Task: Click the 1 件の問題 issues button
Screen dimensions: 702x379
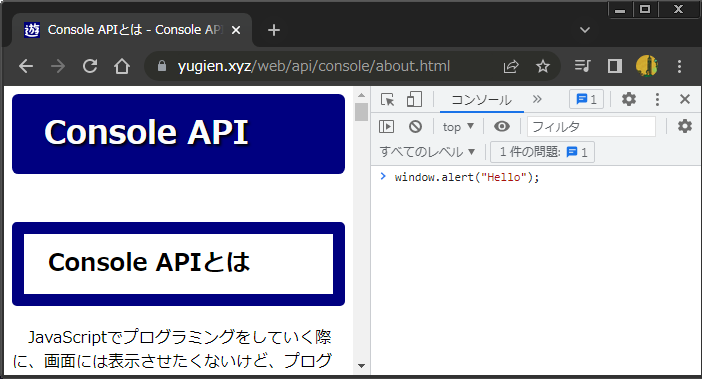Action: (543, 152)
